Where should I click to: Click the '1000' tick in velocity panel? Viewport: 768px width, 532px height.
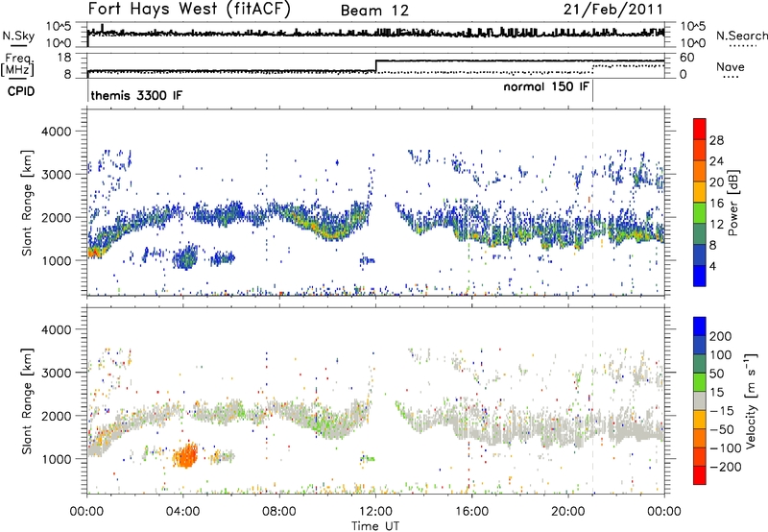56,459
